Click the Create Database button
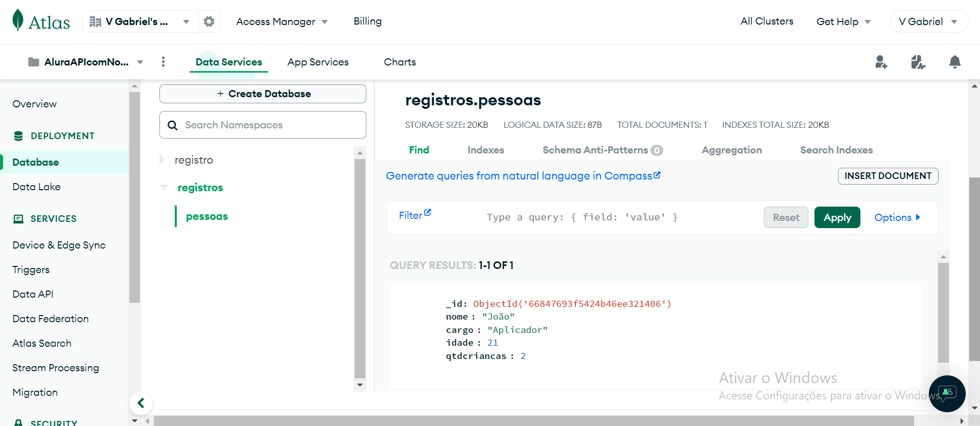Viewport: 980px width, 426px height. (263, 94)
